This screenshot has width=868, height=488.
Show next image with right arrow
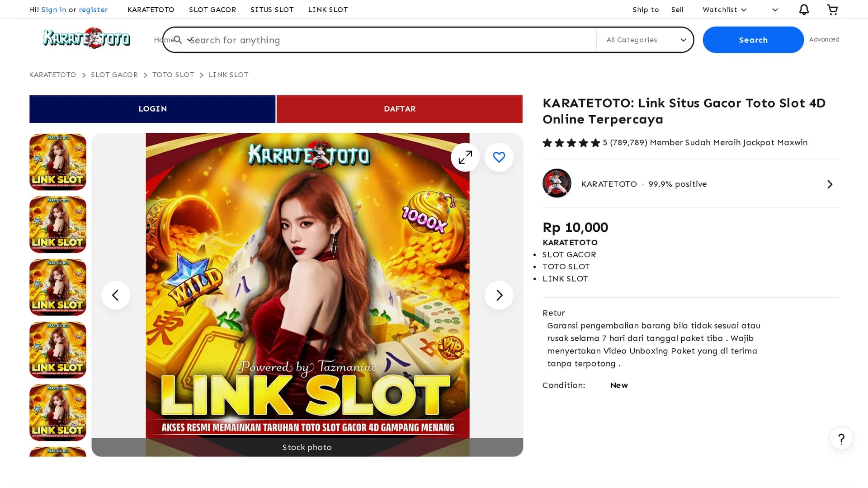tap(499, 295)
